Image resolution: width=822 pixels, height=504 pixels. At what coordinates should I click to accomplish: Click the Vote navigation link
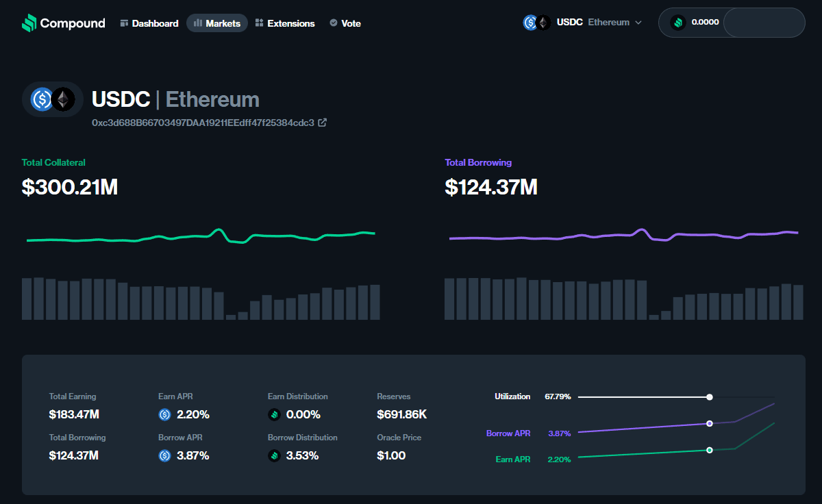click(x=345, y=23)
